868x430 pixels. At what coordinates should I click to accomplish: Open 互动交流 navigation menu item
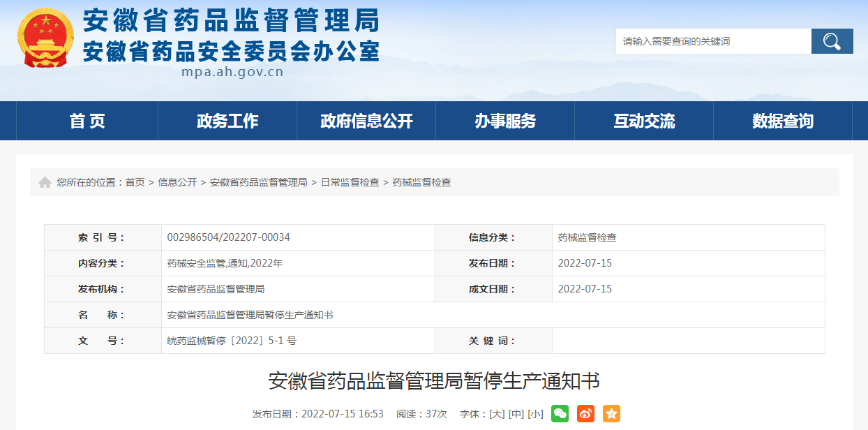[644, 121]
